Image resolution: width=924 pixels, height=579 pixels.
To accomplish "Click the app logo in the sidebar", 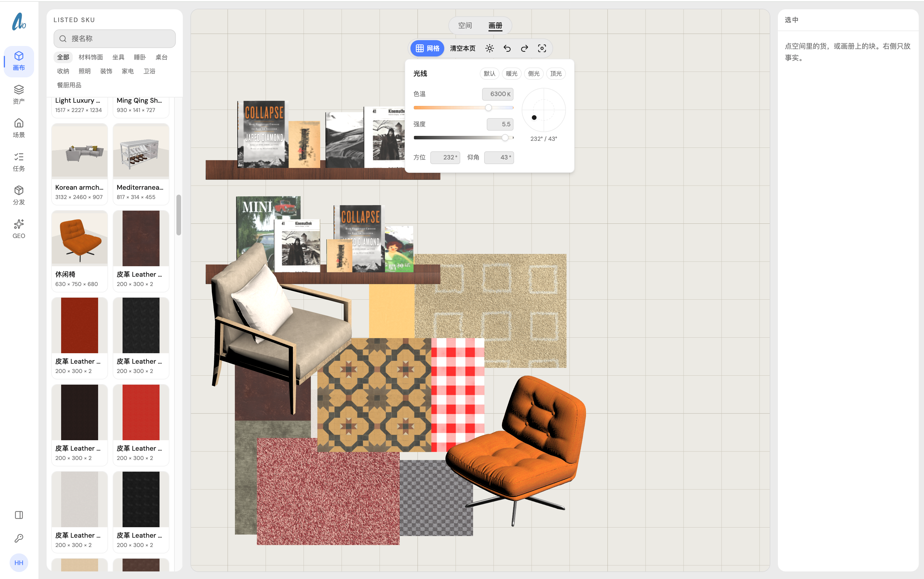I will [x=19, y=22].
